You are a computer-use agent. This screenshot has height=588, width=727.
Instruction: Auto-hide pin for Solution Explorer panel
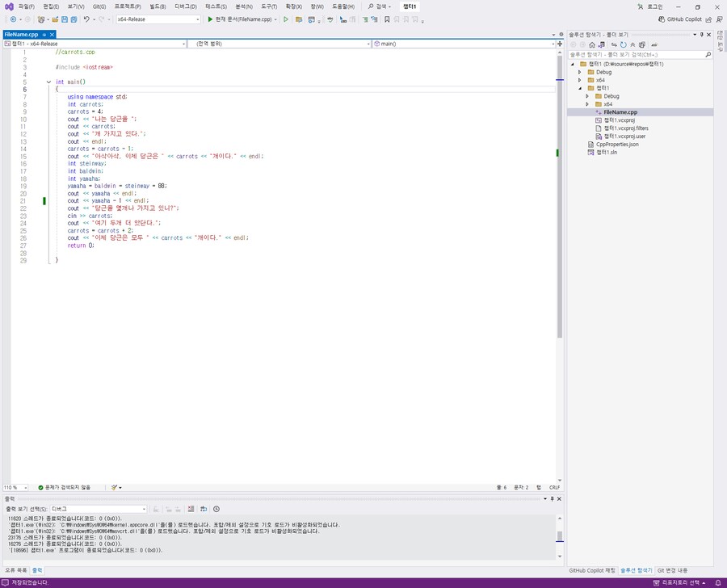coord(701,35)
